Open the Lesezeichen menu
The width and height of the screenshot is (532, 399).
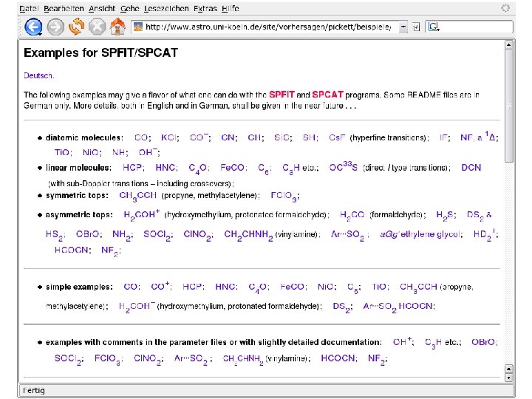166,8
